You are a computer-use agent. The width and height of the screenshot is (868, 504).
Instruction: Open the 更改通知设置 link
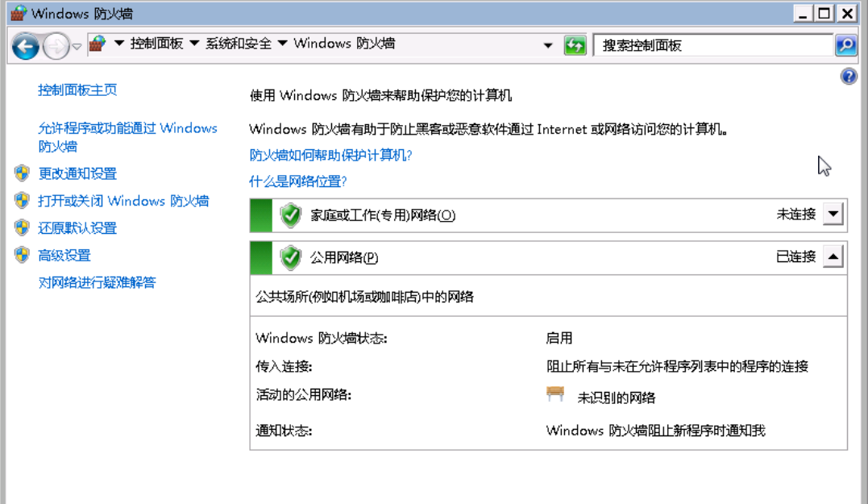click(77, 173)
